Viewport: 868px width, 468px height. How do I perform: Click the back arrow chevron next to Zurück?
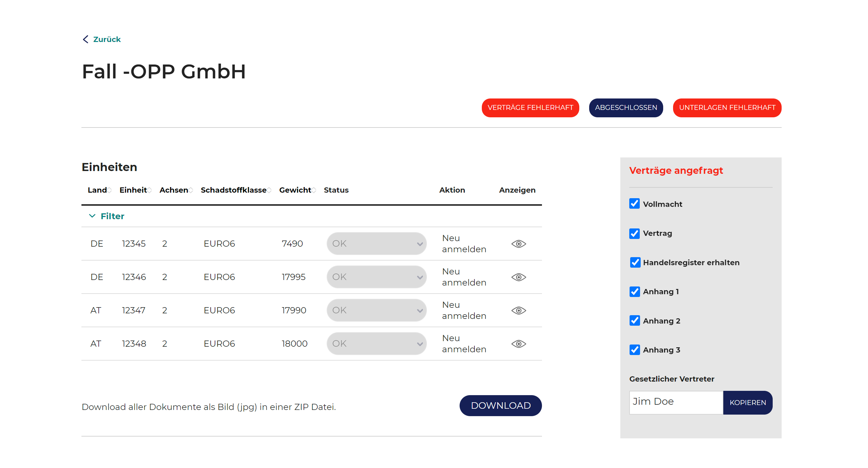pos(85,40)
